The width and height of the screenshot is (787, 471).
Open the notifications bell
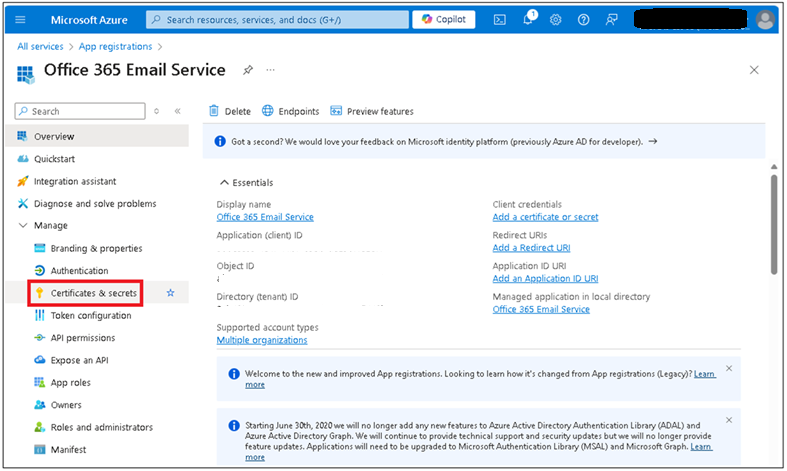(528, 19)
